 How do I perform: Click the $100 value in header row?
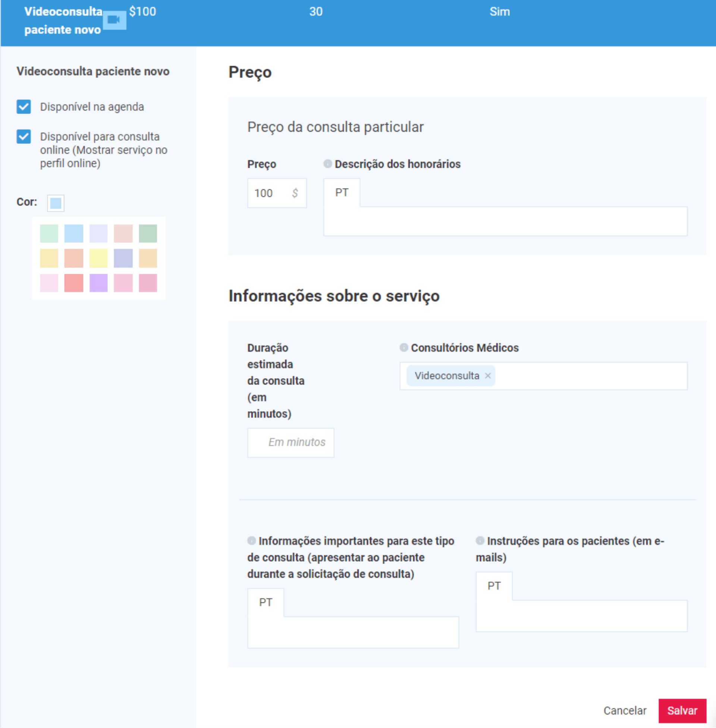tap(142, 12)
